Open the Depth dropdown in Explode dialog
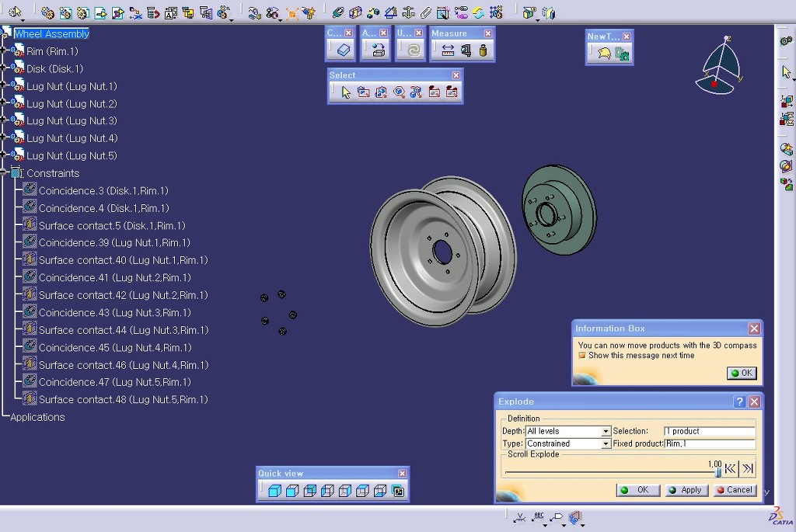This screenshot has width=796, height=532. (x=606, y=432)
